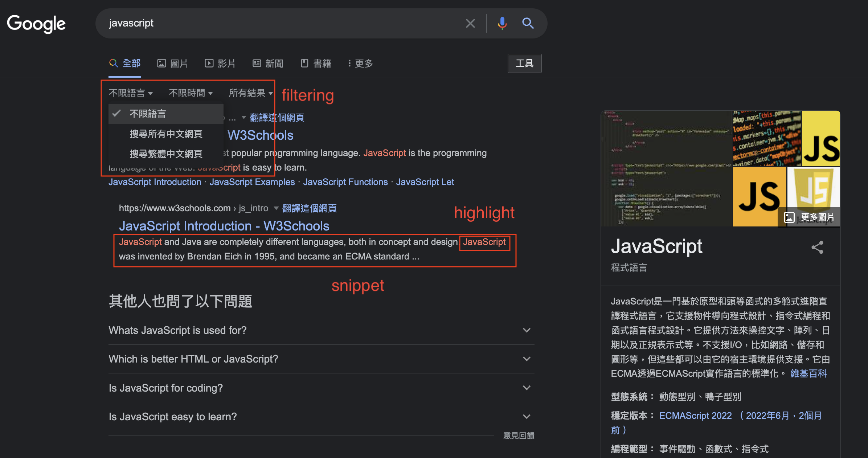Image resolution: width=868 pixels, height=458 pixels.
Task: Open JavaScript Introduction - W3Schools link
Action: tap(224, 226)
